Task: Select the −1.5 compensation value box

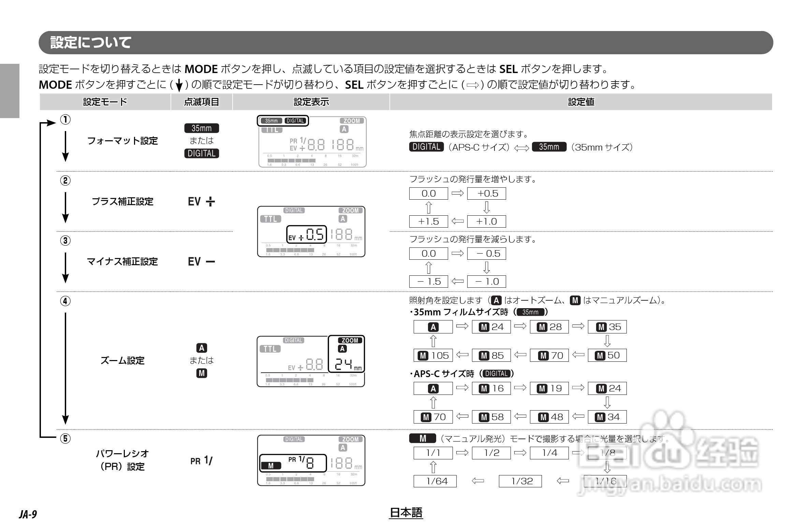Action: [428, 282]
